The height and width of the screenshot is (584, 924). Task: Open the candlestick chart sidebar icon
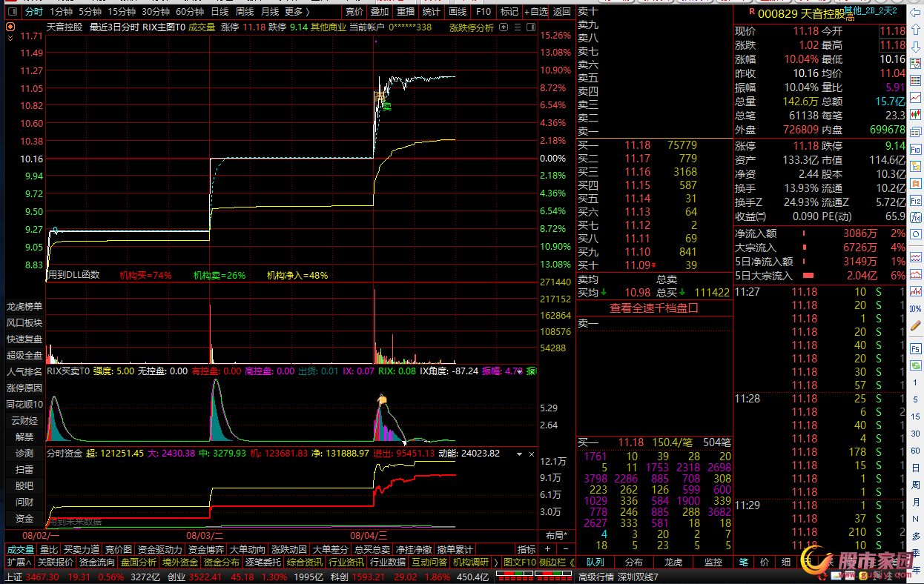(916, 116)
